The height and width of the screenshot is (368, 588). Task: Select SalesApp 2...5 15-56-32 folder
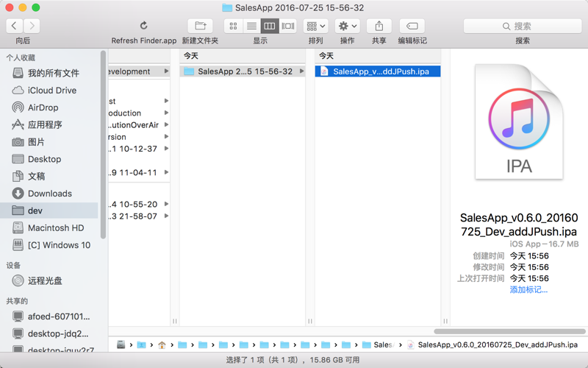coord(243,71)
